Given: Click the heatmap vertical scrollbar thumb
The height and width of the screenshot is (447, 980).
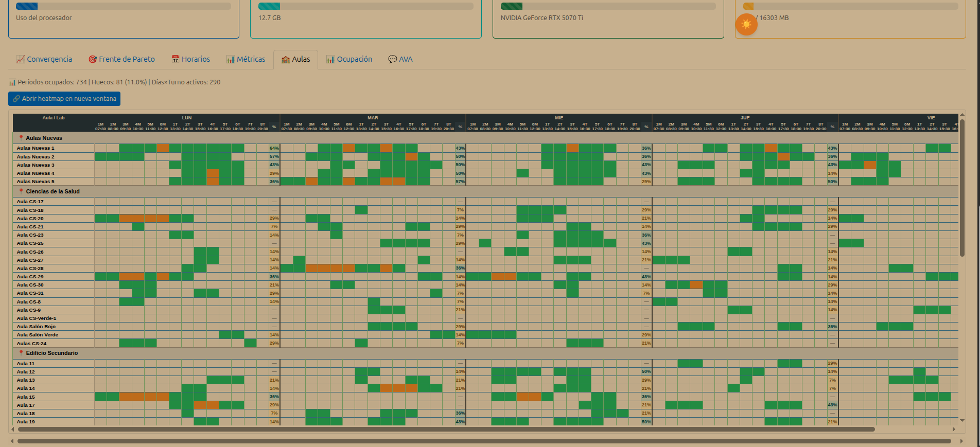Looking at the screenshot, I should click(x=962, y=188).
